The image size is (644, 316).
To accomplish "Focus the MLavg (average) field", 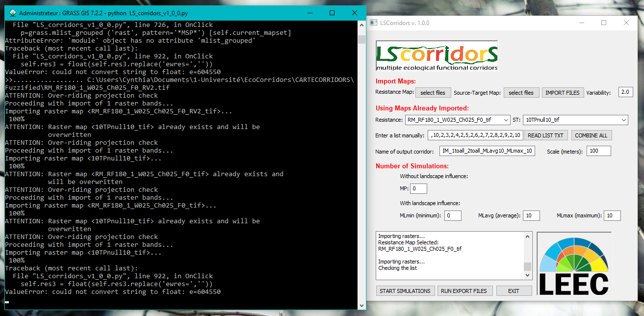I will [x=531, y=215].
